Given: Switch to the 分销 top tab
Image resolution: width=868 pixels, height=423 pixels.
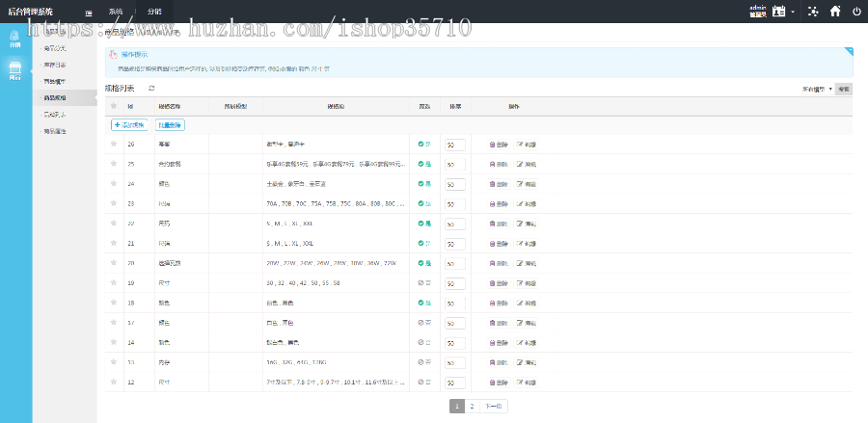Looking at the screenshot, I should pos(155,12).
